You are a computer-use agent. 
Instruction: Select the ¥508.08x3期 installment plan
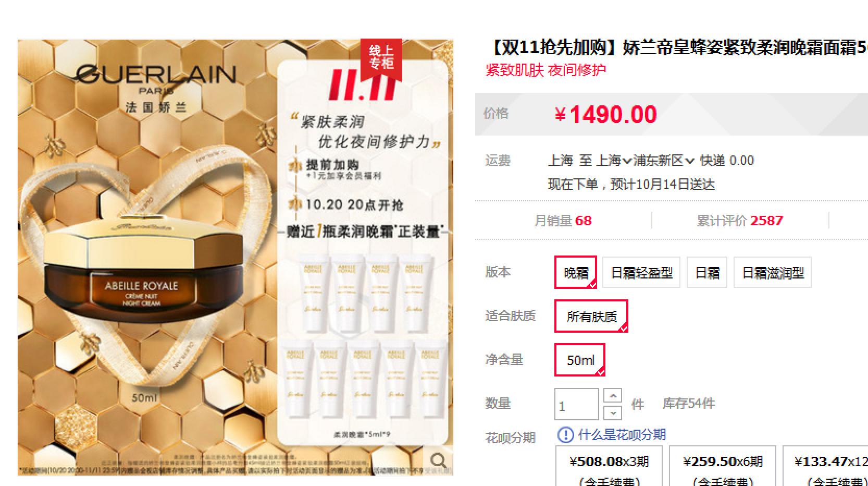pos(609,466)
